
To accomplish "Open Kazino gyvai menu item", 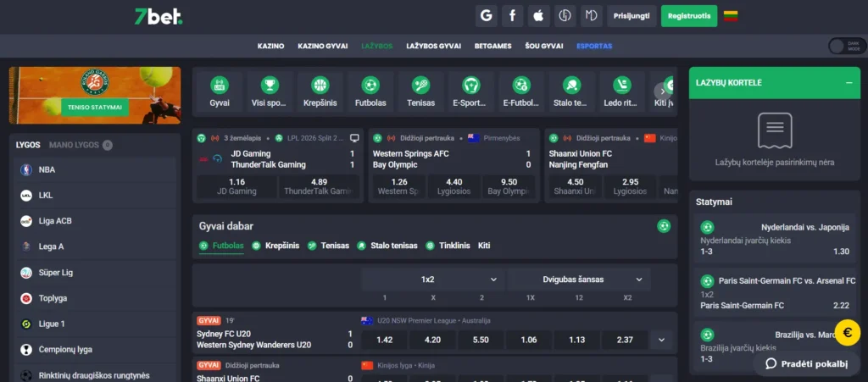I will click(323, 46).
